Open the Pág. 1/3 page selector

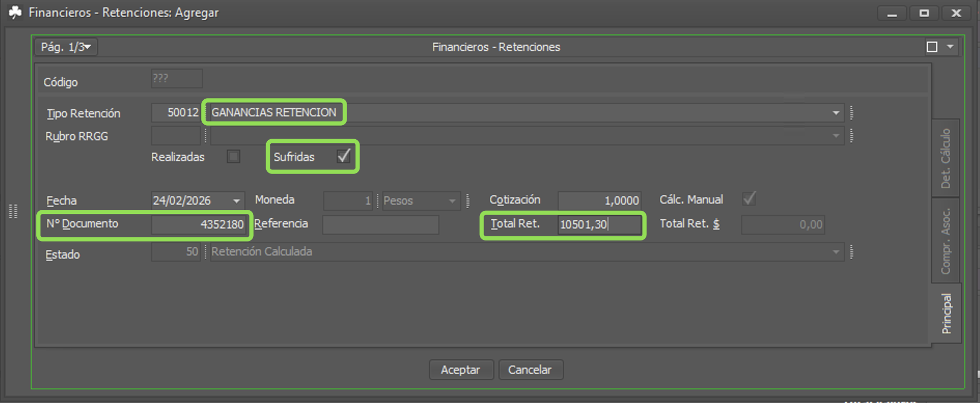point(66,47)
